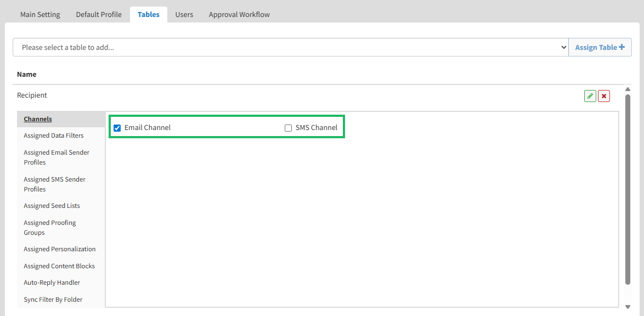
Task: Open Assigned Data Filters section
Action: click(x=54, y=136)
